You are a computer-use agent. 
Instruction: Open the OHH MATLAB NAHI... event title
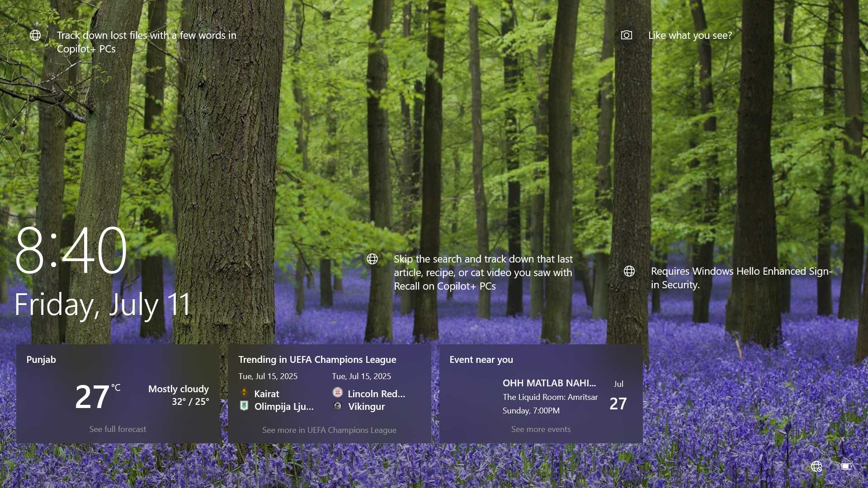click(549, 383)
